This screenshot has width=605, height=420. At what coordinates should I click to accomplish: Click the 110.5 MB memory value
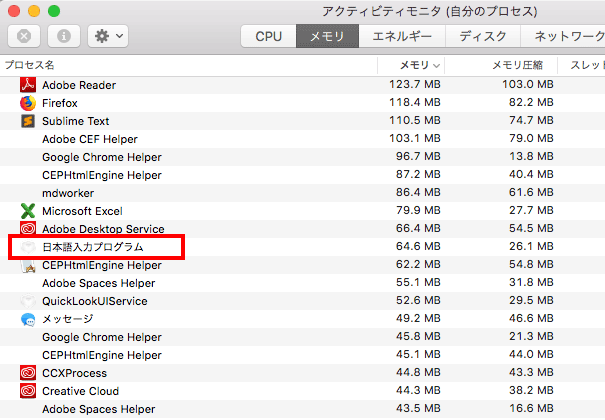tap(415, 120)
